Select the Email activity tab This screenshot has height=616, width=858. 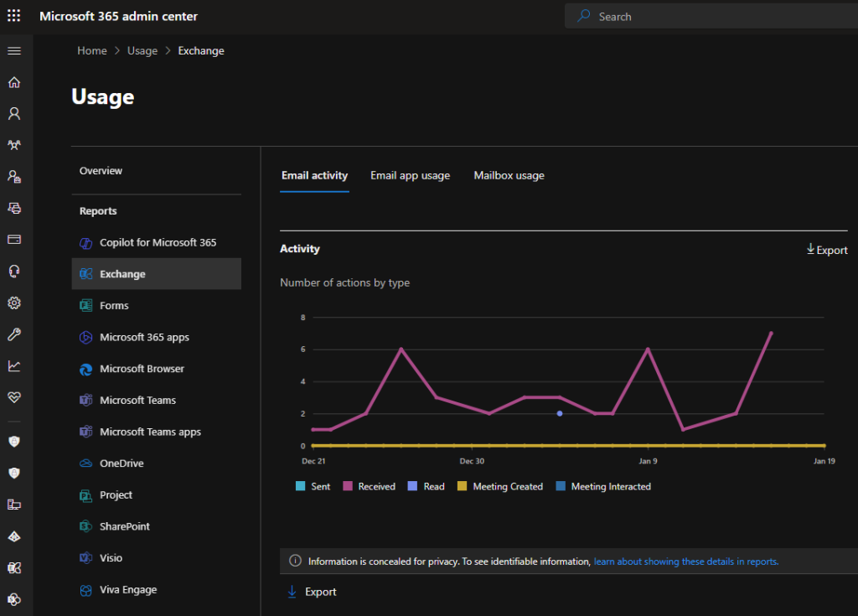tap(315, 176)
